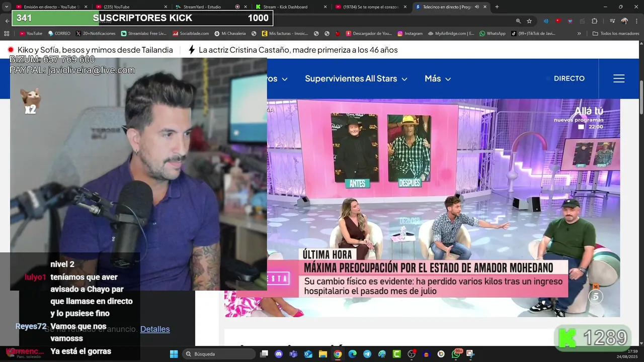
Task: Expand the partially hidden nav dropdown chevron
Action: 284,79
